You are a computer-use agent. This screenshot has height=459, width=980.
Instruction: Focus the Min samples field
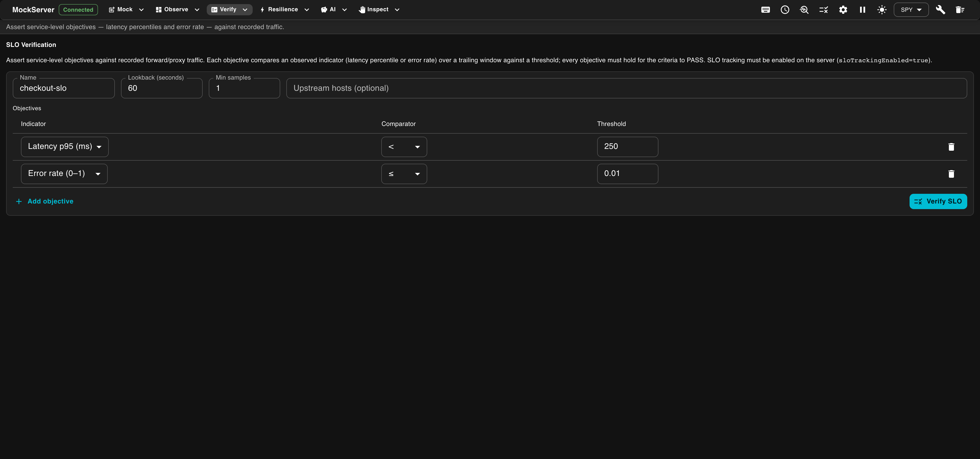(244, 88)
